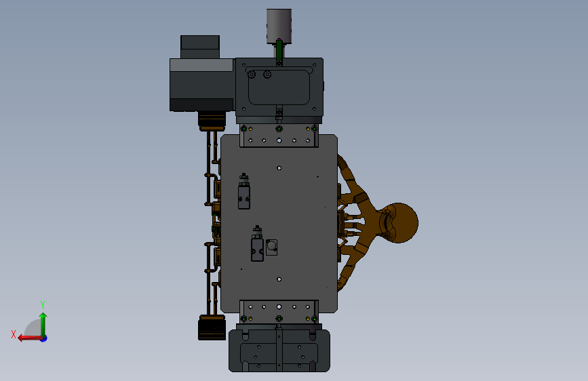Select the dark motor block beside the top housing
The width and height of the screenshot is (588, 381).
tap(201, 85)
